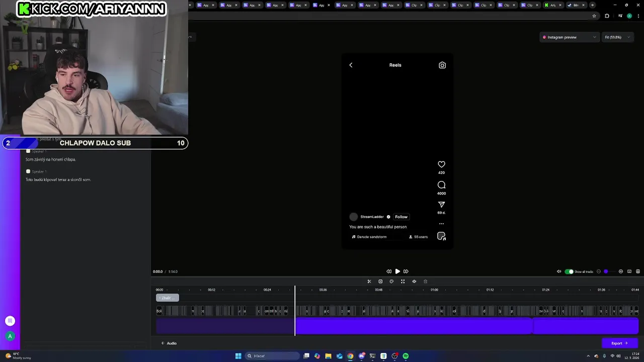Click the camera icon in Reels preview
Viewport: 644px width, 362px height.
point(442,65)
